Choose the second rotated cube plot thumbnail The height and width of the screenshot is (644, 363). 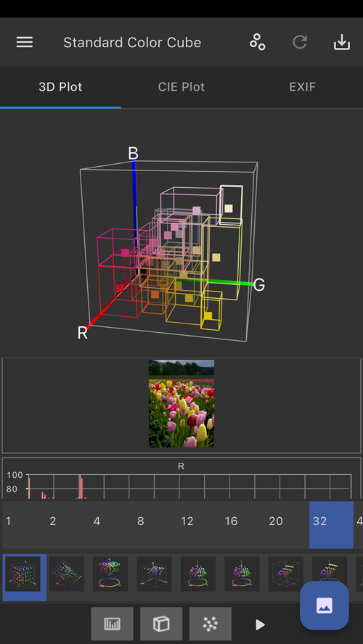pos(67,574)
